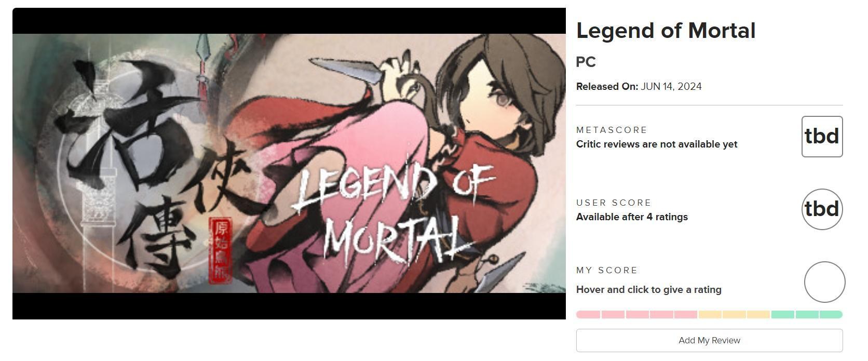The width and height of the screenshot is (868, 361).
Task: Rate 1 using second red bar segment
Action: (x=613, y=314)
